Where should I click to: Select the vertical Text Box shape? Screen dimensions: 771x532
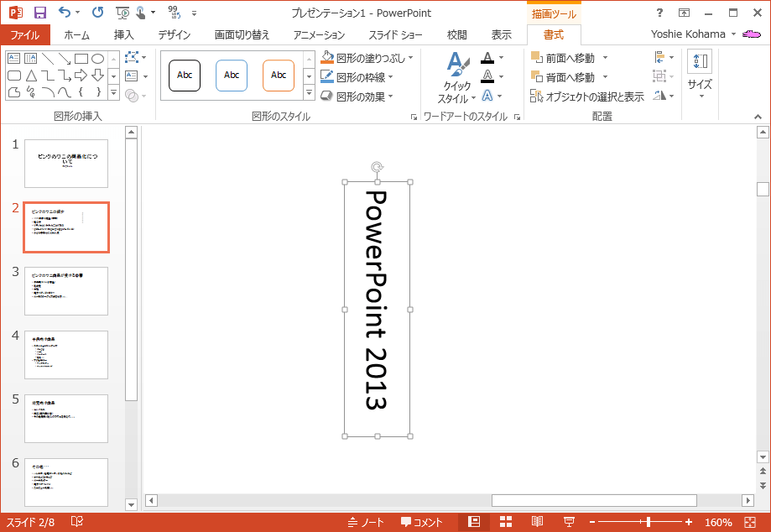pyautogui.click(x=30, y=59)
